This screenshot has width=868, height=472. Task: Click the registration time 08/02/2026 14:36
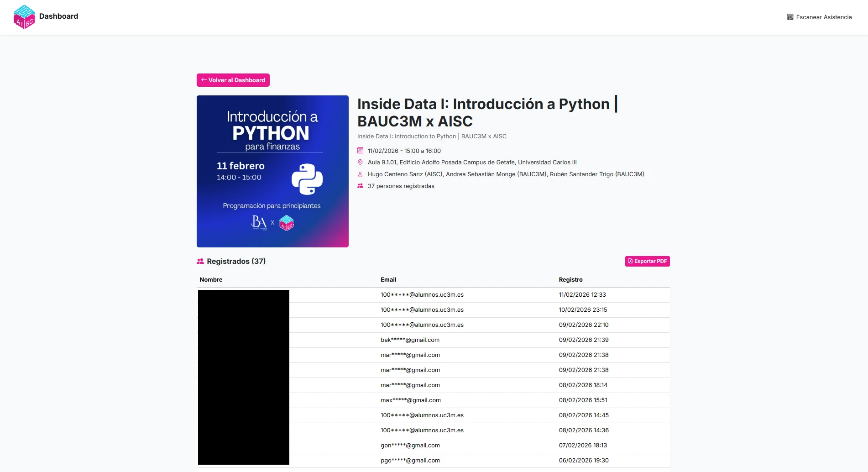coord(584,430)
